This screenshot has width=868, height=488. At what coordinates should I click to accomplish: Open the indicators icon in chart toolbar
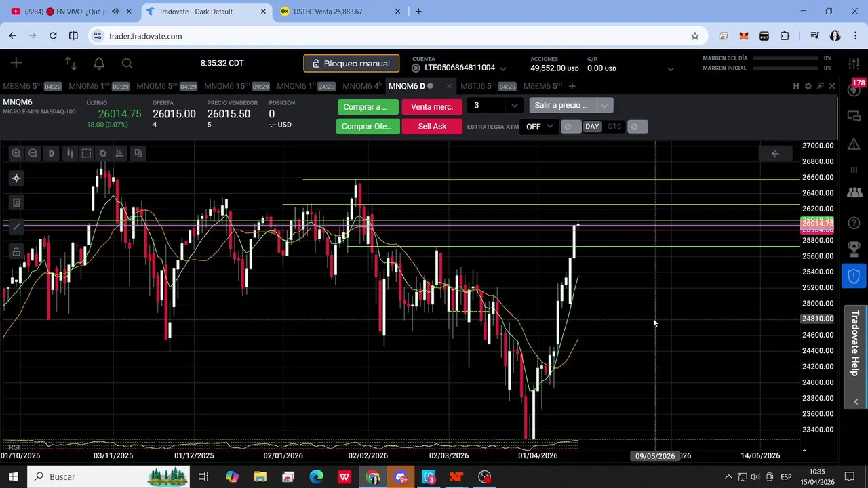119,153
